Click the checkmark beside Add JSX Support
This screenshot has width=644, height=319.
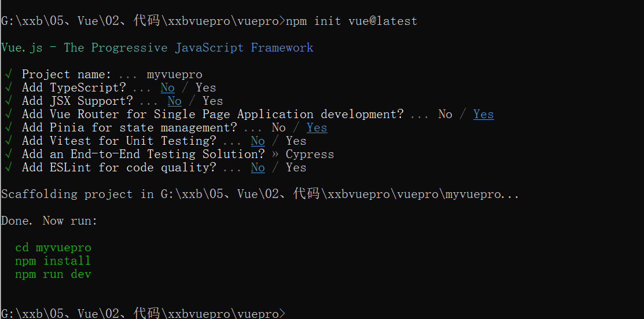(8, 101)
